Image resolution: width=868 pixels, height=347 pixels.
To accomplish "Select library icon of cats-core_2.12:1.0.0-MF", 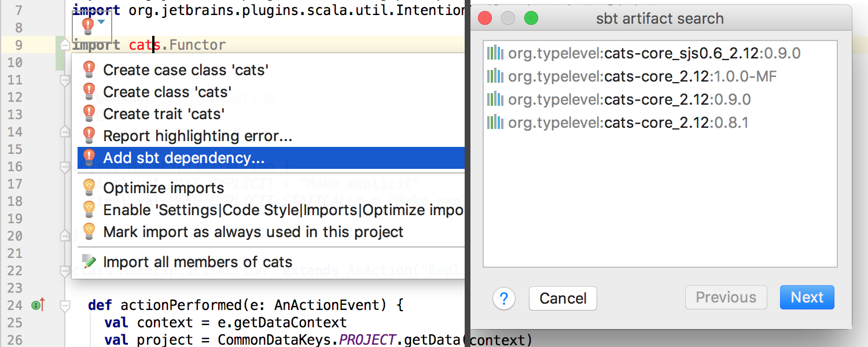I will tap(495, 76).
